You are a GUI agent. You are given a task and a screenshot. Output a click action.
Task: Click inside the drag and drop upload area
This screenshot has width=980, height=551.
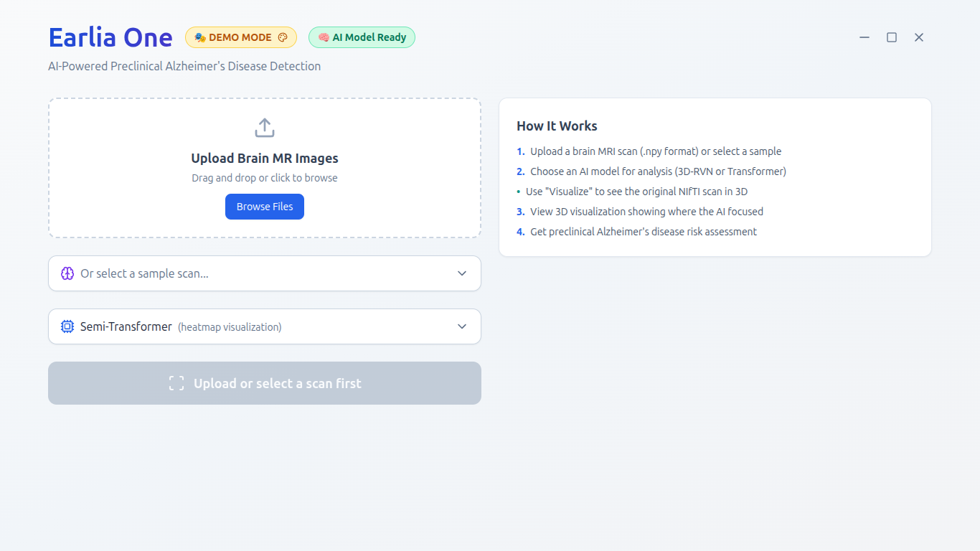tap(264, 168)
